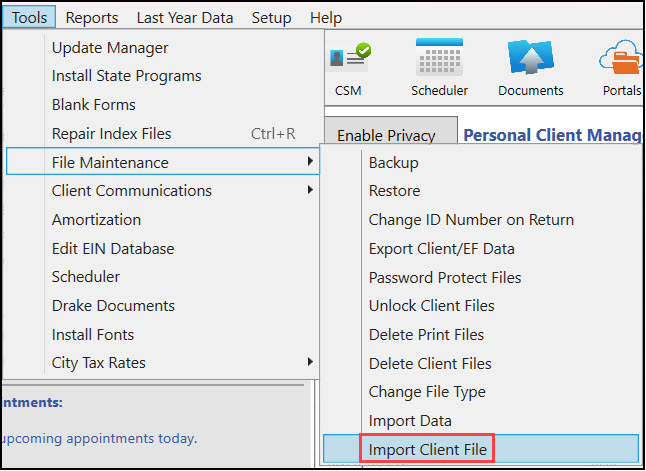Screen dimensions: 646x471
Task: Open the Last Year Data menu
Action: pos(185,17)
